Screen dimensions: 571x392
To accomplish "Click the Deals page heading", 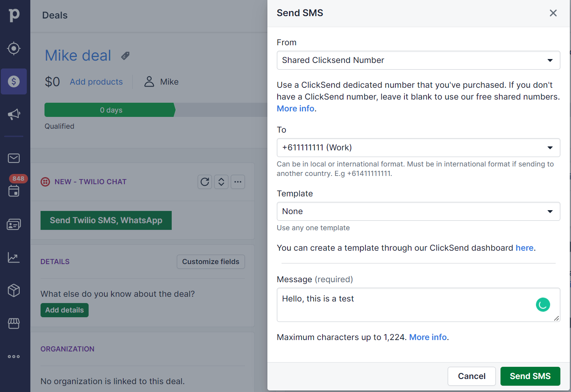I will [x=55, y=15].
